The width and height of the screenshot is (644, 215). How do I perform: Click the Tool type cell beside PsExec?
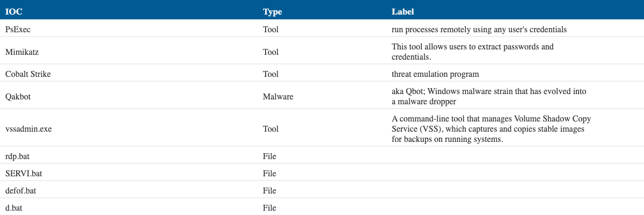(270, 30)
